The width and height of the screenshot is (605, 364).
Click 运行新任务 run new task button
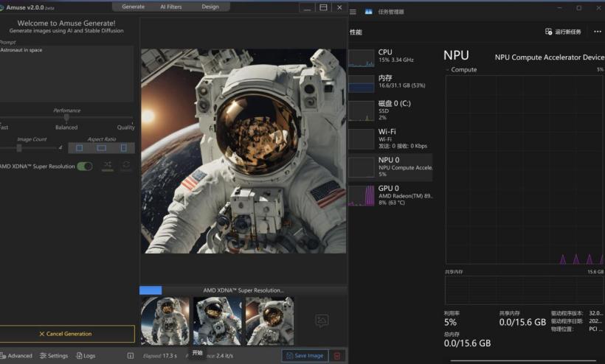563,32
